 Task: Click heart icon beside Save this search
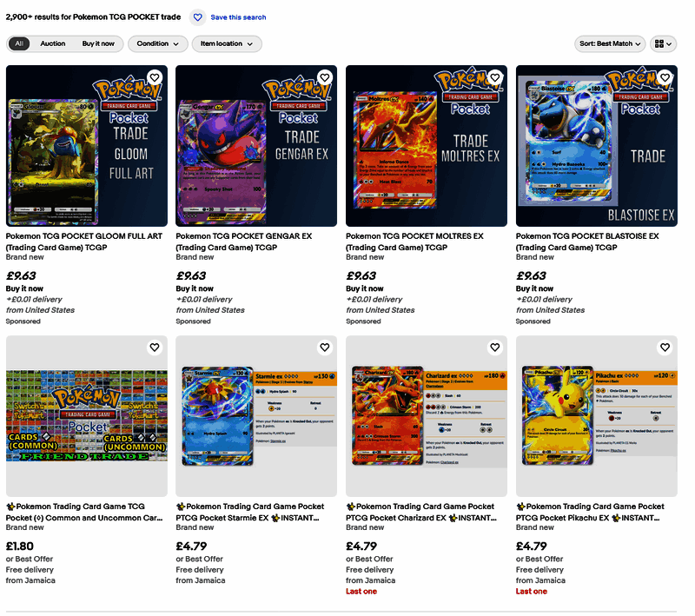198,17
